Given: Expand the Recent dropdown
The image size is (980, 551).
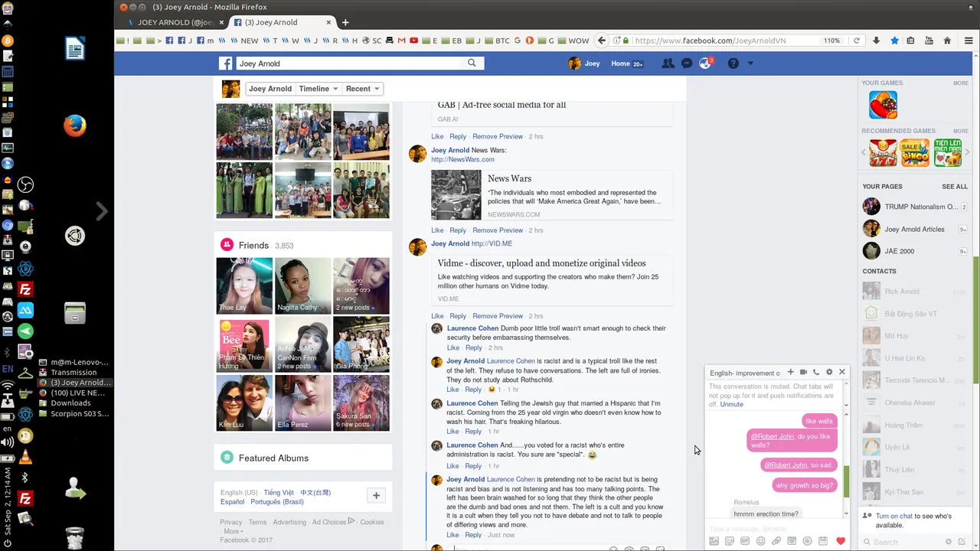Looking at the screenshot, I should [362, 89].
